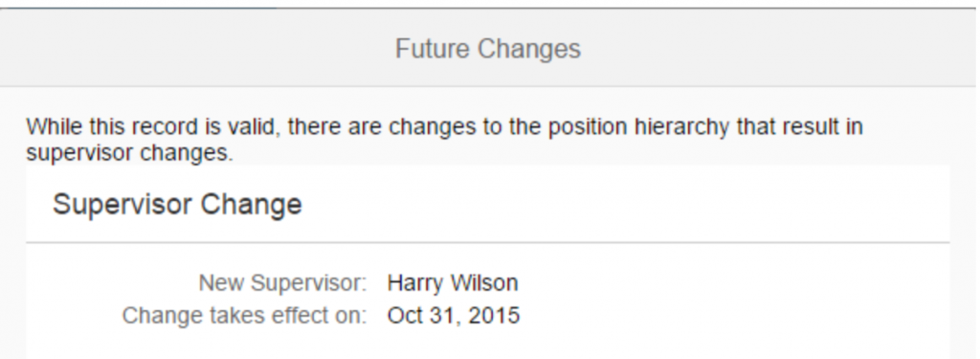This screenshot has width=980, height=359.
Task: Select the Oct 31, 2015 effective date
Action: click(454, 315)
